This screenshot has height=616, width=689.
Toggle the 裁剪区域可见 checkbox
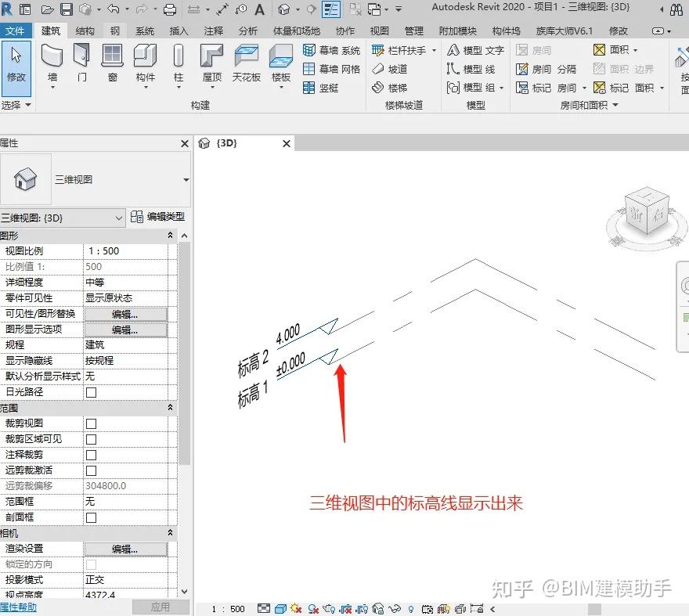pyautogui.click(x=91, y=439)
